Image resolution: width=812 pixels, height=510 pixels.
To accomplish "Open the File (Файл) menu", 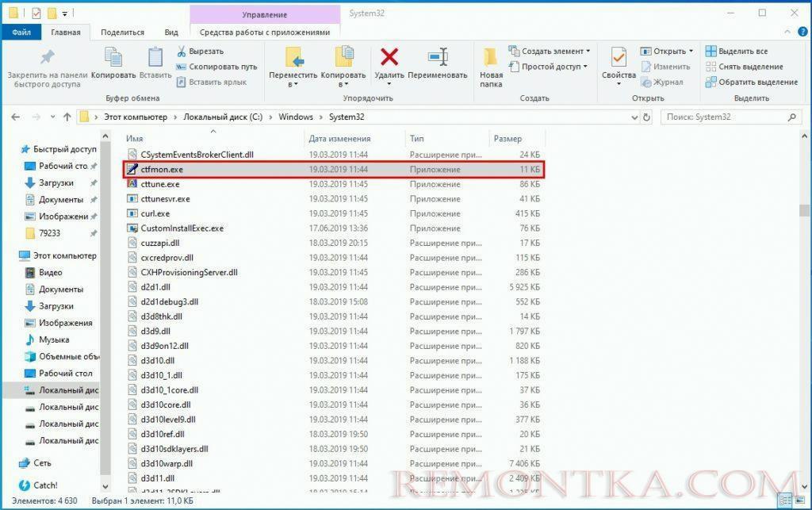I will (21, 32).
